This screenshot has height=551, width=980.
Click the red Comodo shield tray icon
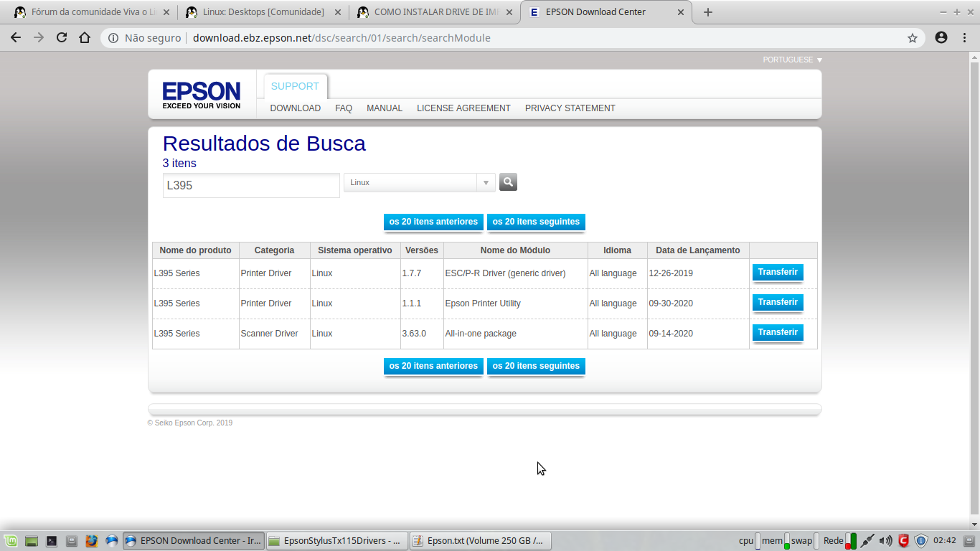tap(904, 541)
